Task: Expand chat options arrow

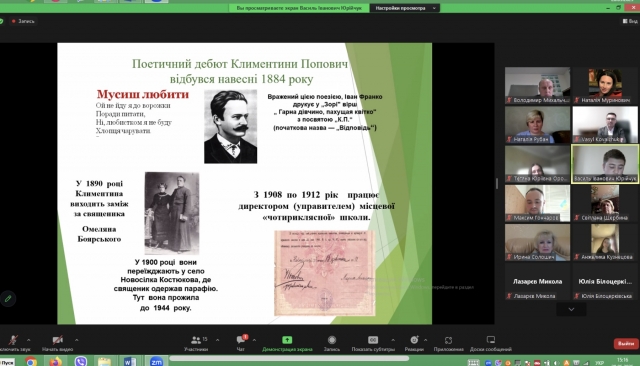Action: pyautogui.click(x=254, y=340)
